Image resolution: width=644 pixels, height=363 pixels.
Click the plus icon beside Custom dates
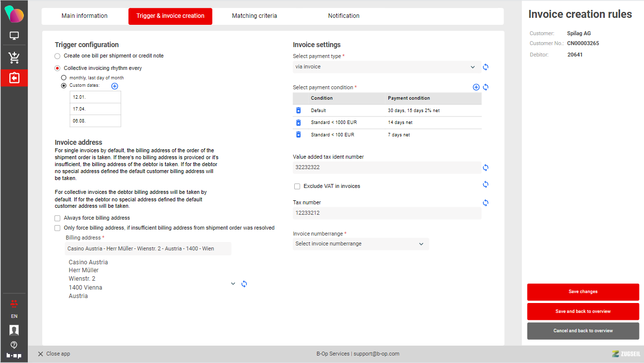pyautogui.click(x=115, y=86)
